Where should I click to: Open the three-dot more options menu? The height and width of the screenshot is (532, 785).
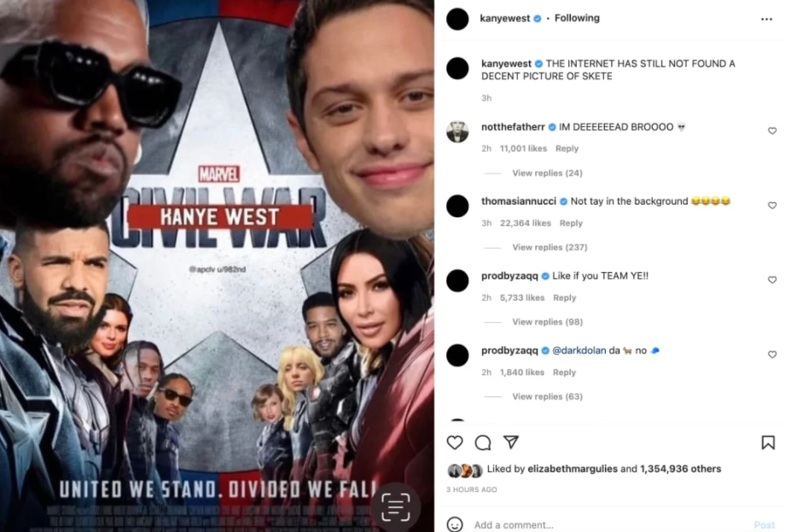click(x=766, y=19)
